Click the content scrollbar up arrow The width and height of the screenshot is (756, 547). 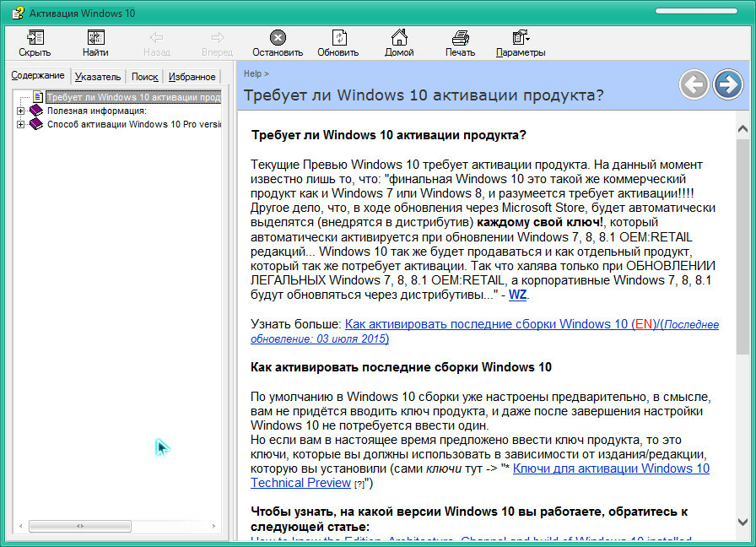click(742, 129)
